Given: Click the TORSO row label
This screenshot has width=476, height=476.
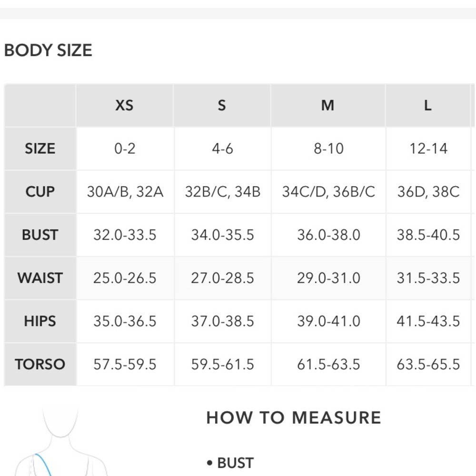Looking at the screenshot, I should tap(40, 364).
